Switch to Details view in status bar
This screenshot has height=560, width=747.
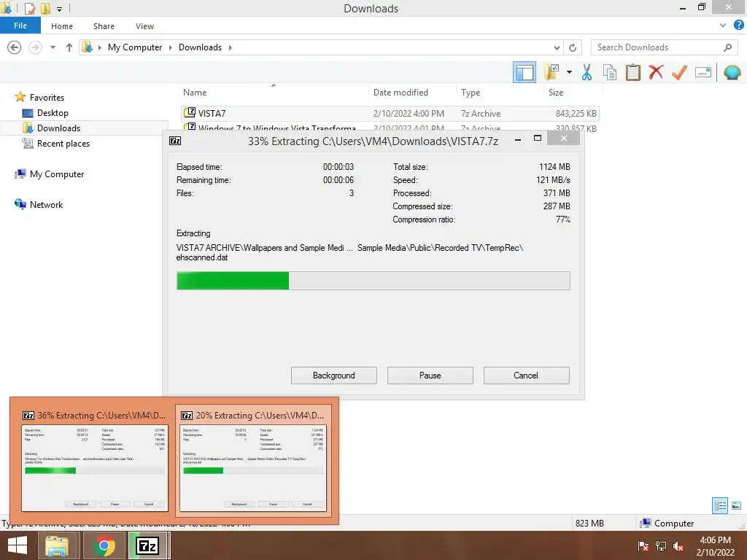click(720, 505)
